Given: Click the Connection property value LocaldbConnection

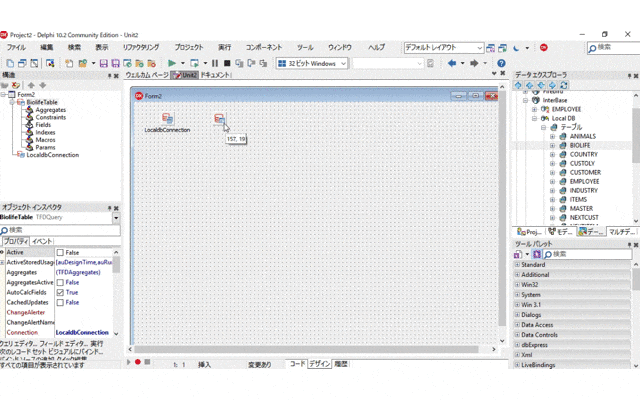Looking at the screenshot, I should (82, 333).
